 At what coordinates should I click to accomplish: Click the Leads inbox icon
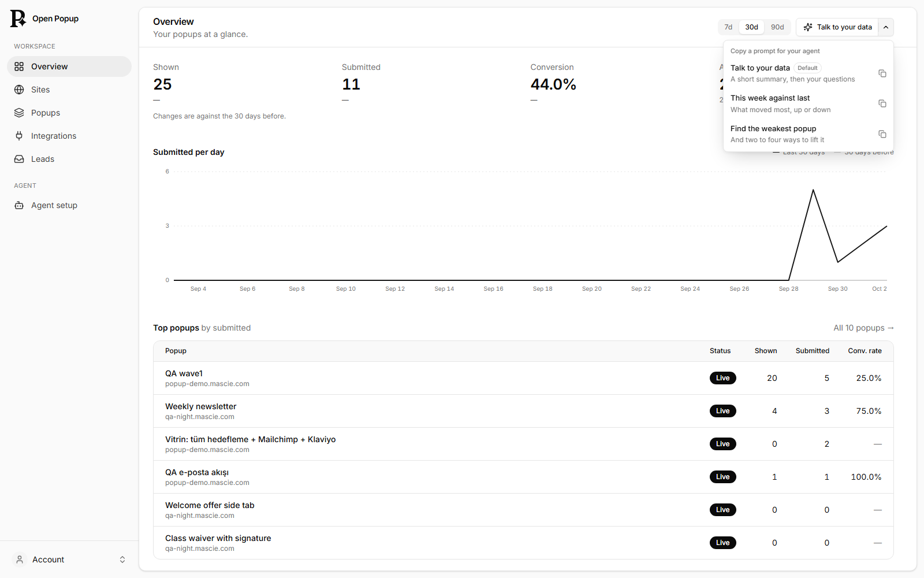[19, 159]
